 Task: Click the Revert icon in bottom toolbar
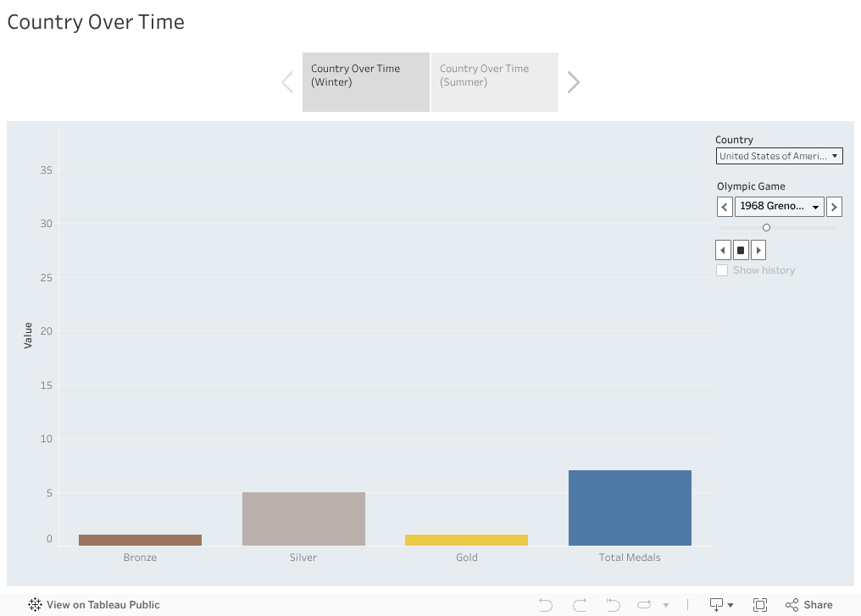click(614, 605)
